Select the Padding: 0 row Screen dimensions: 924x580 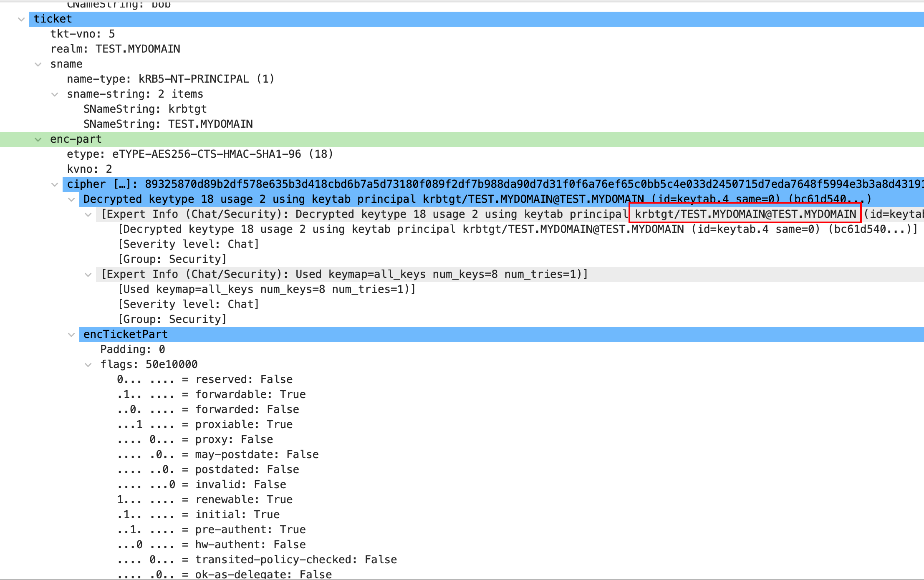tap(132, 350)
